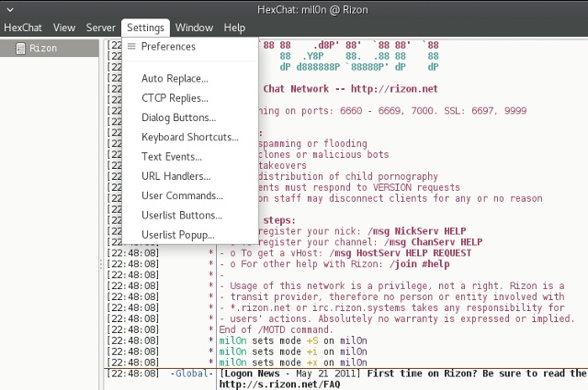The height and width of the screenshot is (390, 588).
Task: Click the pane divider handle beside channel tree
Action: pos(101,264)
